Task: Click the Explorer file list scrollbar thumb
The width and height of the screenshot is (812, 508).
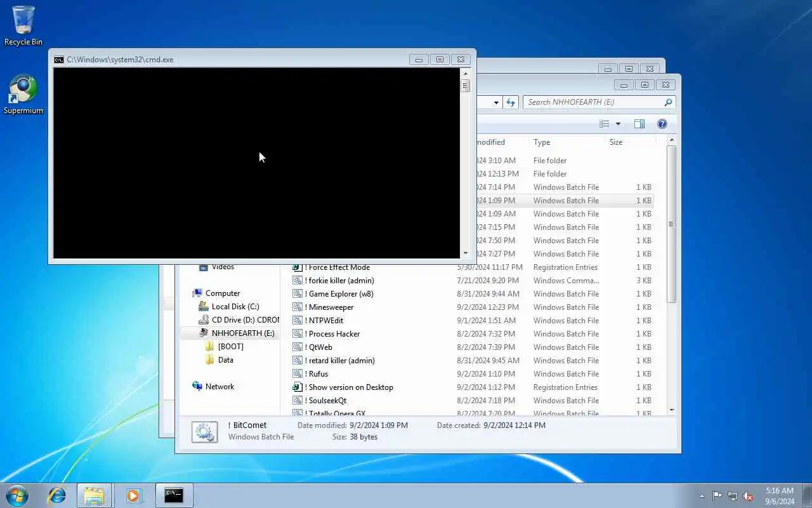Action: pyautogui.click(x=672, y=224)
